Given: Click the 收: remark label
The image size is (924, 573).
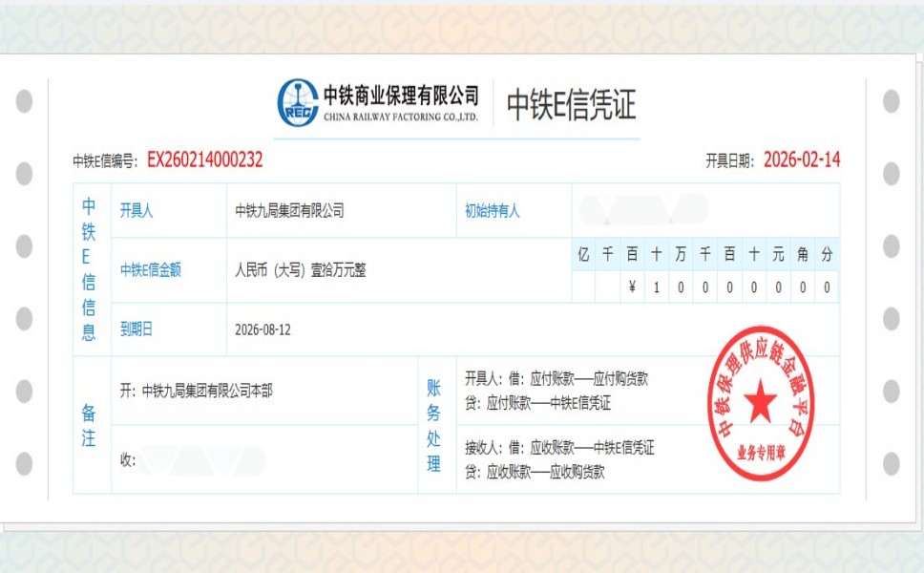Looking at the screenshot, I should click(x=128, y=459).
